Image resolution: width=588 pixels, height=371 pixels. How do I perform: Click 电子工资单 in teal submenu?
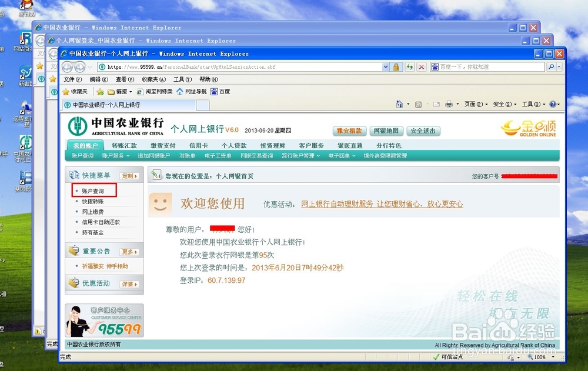[218, 156]
